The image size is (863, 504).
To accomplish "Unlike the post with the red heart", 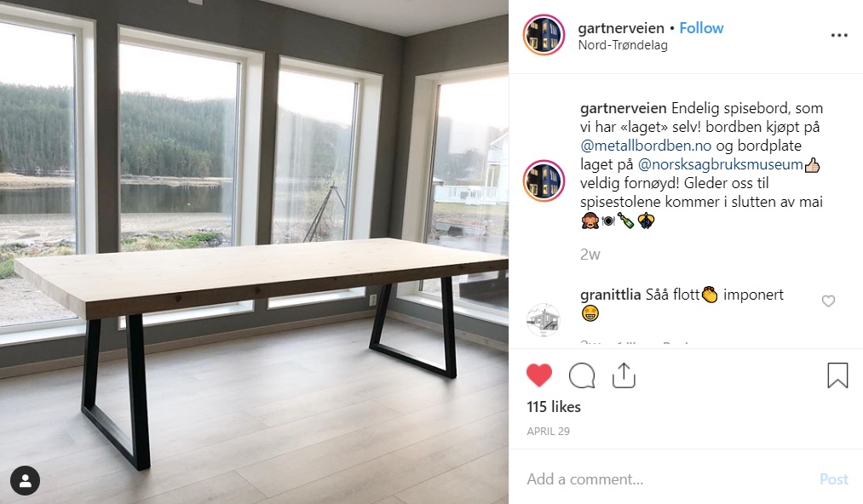I will click(538, 375).
